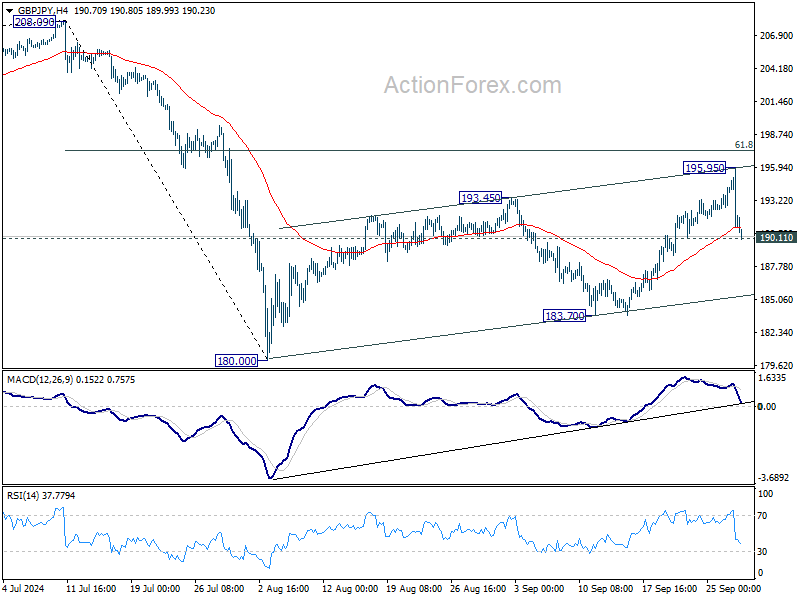Screen dimensions: 800x600
Task: Select the MACD(12,26,9) indicator label
Action: click(40, 380)
